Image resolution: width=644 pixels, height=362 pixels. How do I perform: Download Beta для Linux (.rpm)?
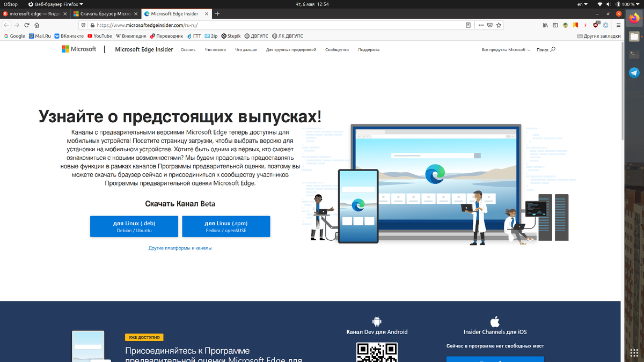(x=226, y=226)
